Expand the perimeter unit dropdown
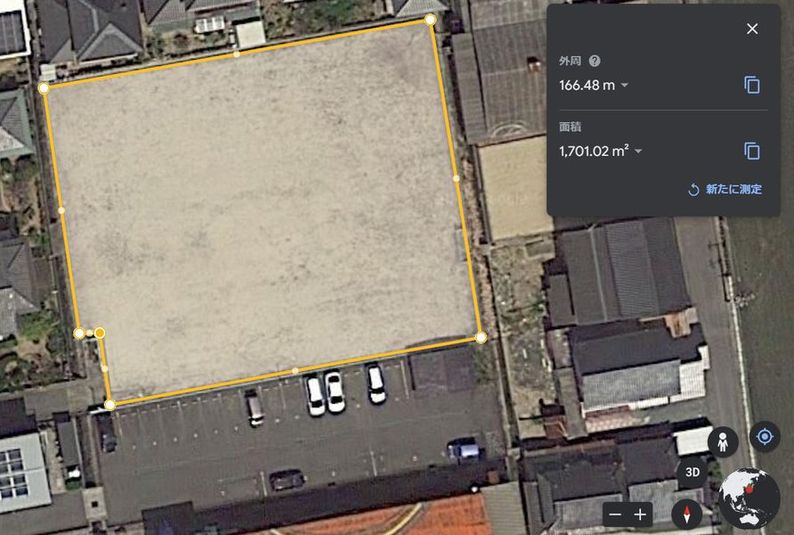The width and height of the screenshot is (794, 535). pos(625,85)
